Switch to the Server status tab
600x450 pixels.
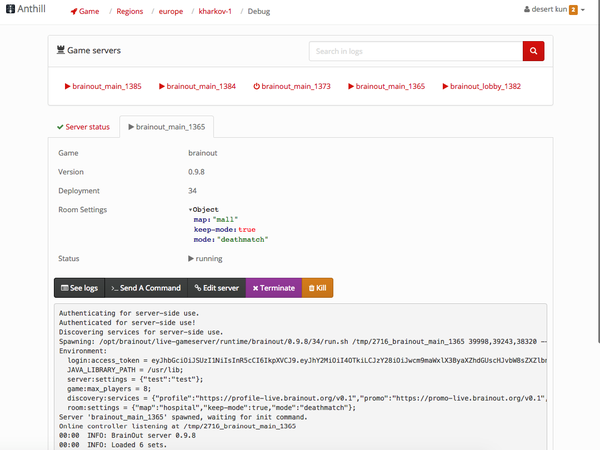tap(82, 127)
